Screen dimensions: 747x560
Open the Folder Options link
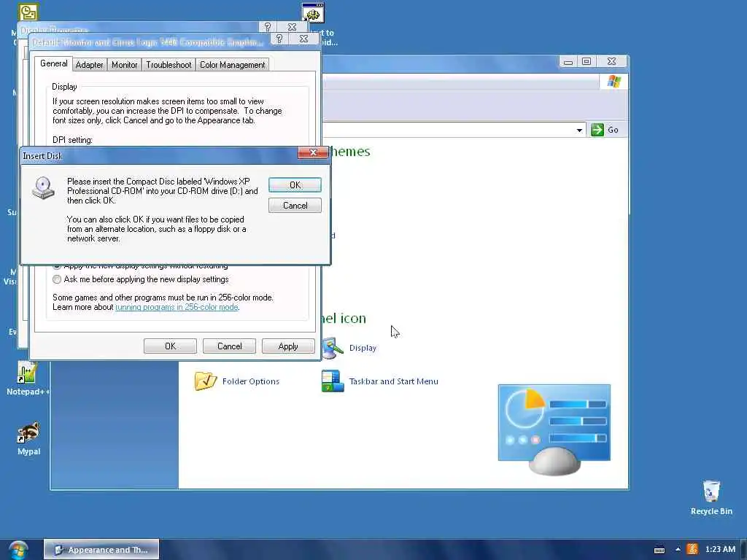[251, 381]
